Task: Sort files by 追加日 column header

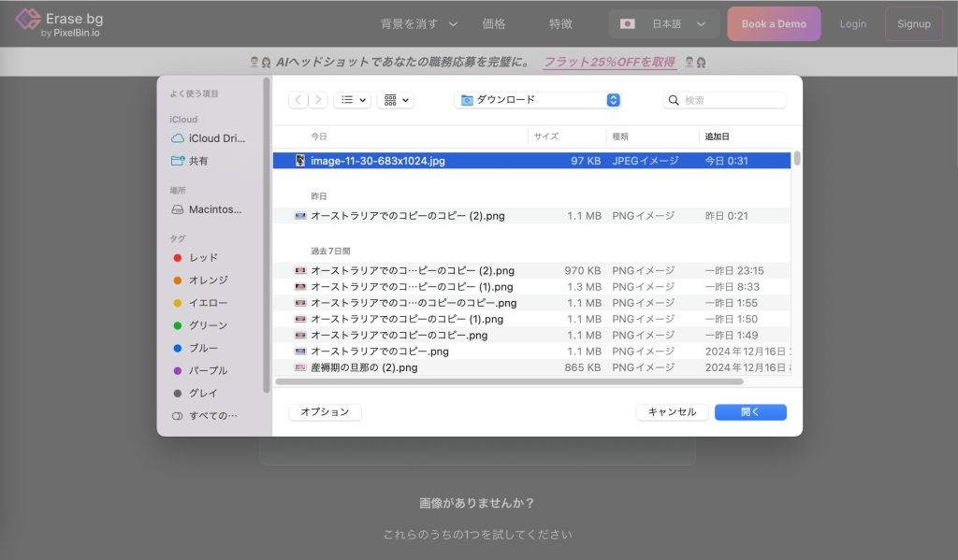Action: coord(718,136)
